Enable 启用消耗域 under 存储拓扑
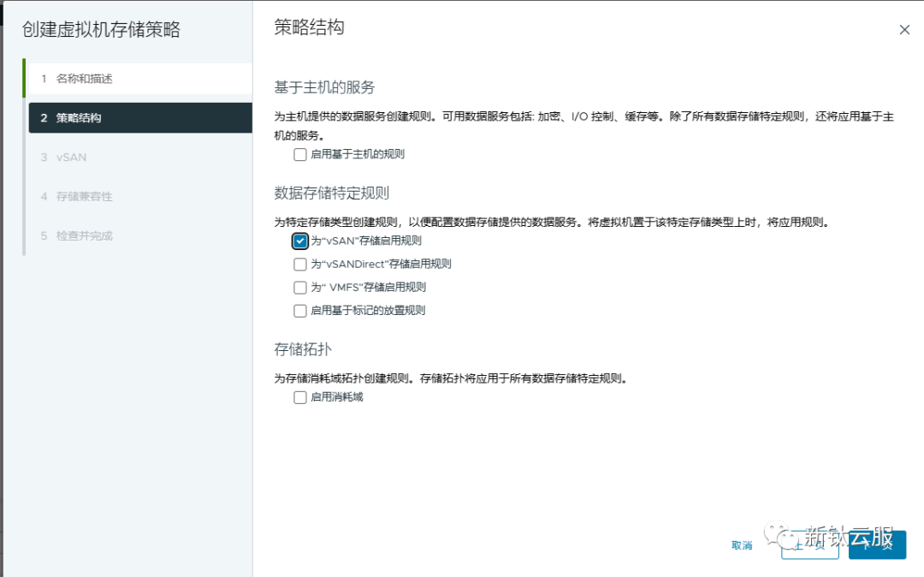 [x=299, y=396]
